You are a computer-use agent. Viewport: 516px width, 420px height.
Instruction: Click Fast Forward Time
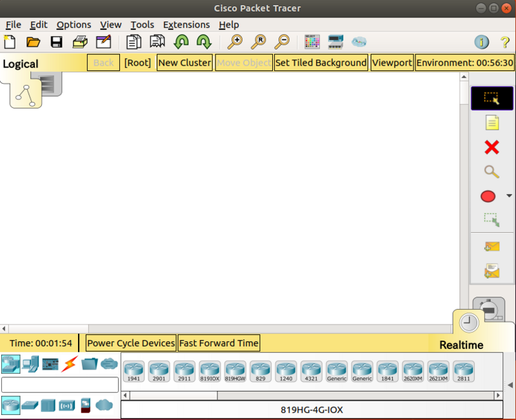pyautogui.click(x=219, y=343)
